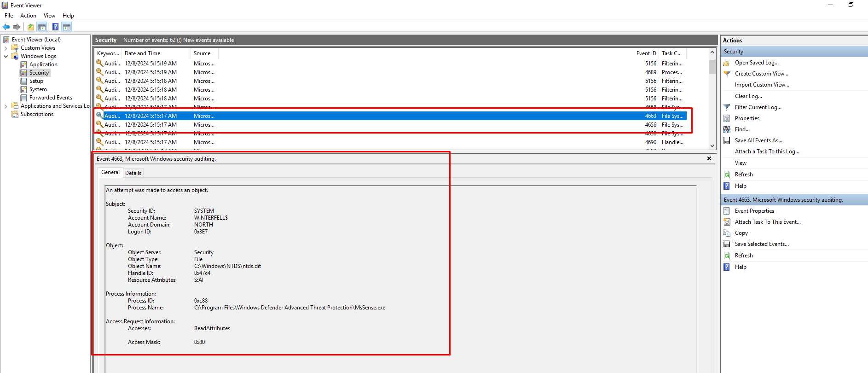Click key icon of event 4690 row

tap(99, 142)
